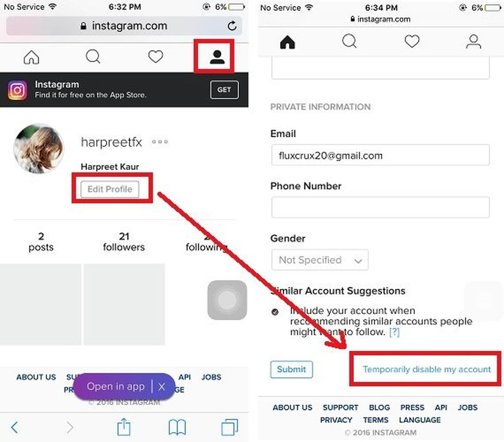The width and height of the screenshot is (504, 442).
Task: Click into the Phone Number field
Action: pos(380,207)
